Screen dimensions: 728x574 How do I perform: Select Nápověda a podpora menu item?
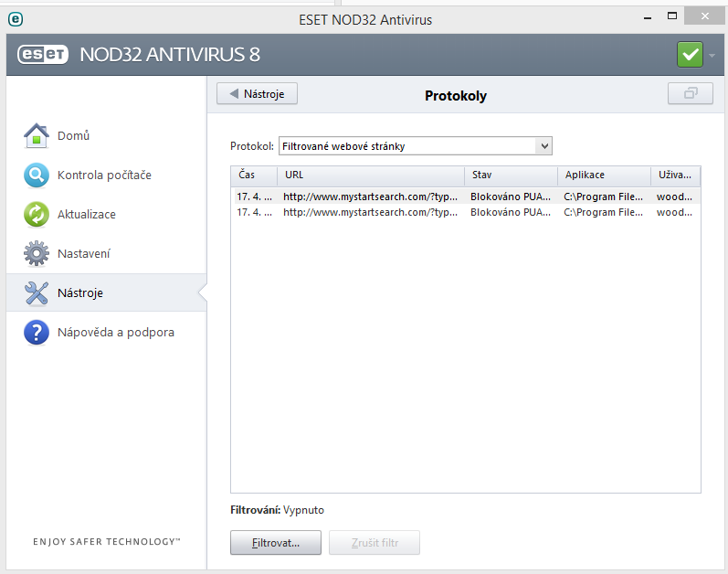[x=115, y=332]
